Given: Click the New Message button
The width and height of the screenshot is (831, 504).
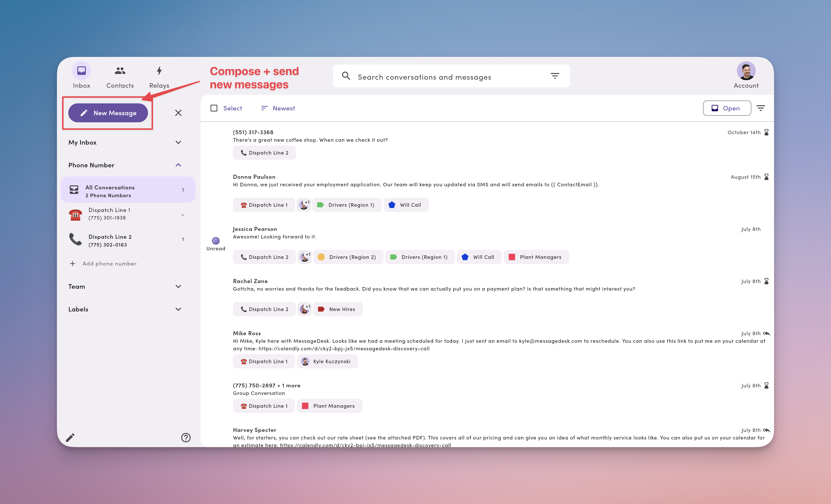Looking at the screenshot, I should pos(108,113).
